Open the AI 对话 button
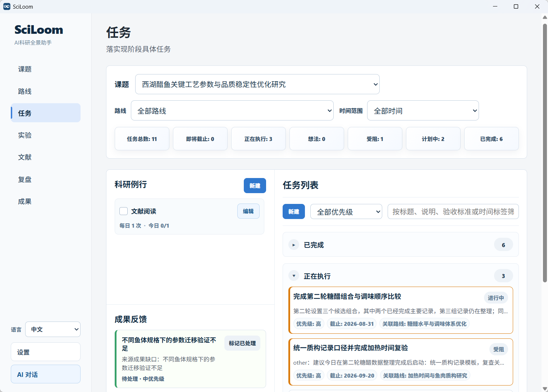Screen dimensions: 548x392 46,374
